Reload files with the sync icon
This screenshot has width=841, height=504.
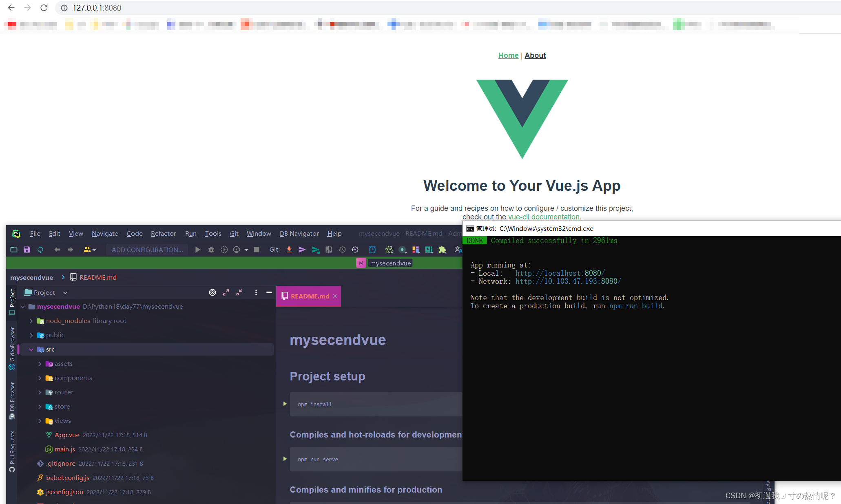click(x=40, y=250)
